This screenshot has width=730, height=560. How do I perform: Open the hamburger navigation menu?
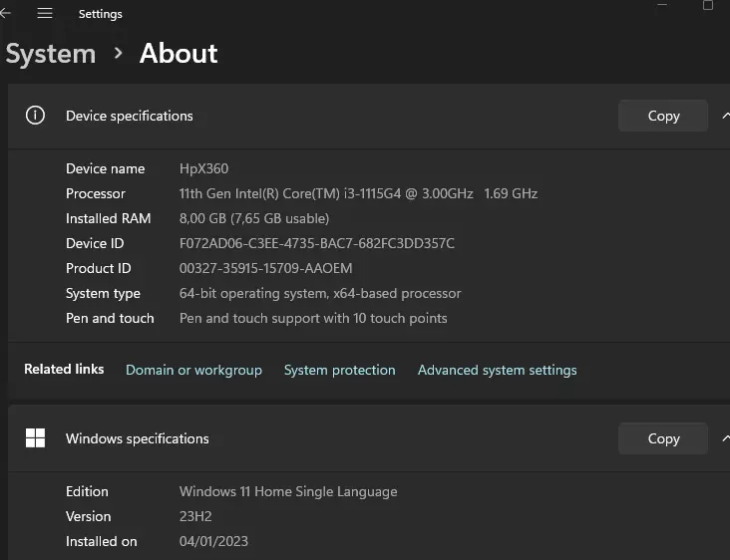tap(45, 14)
